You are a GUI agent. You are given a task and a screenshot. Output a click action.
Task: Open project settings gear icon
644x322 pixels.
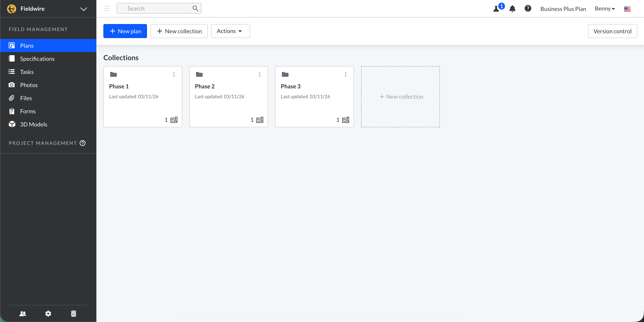48,313
